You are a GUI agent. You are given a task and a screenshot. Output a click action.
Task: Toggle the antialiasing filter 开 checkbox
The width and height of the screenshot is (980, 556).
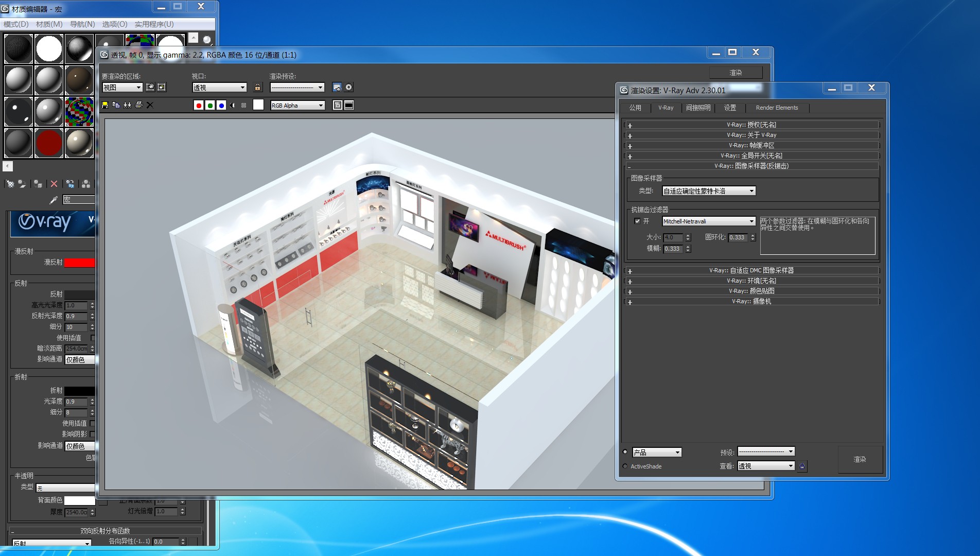coord(637,221)
